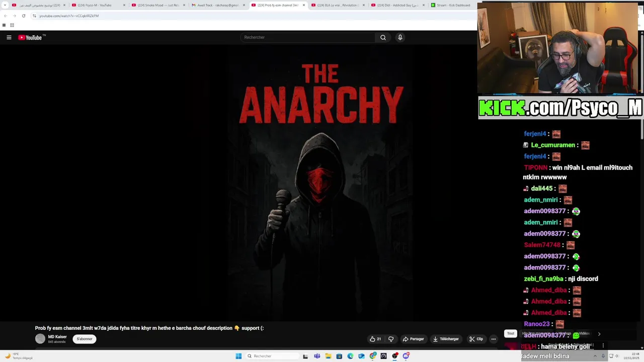This screenshot has height=362, width=644.
Task: Open the Windows Start menu
Action: (x=238, y=356)
